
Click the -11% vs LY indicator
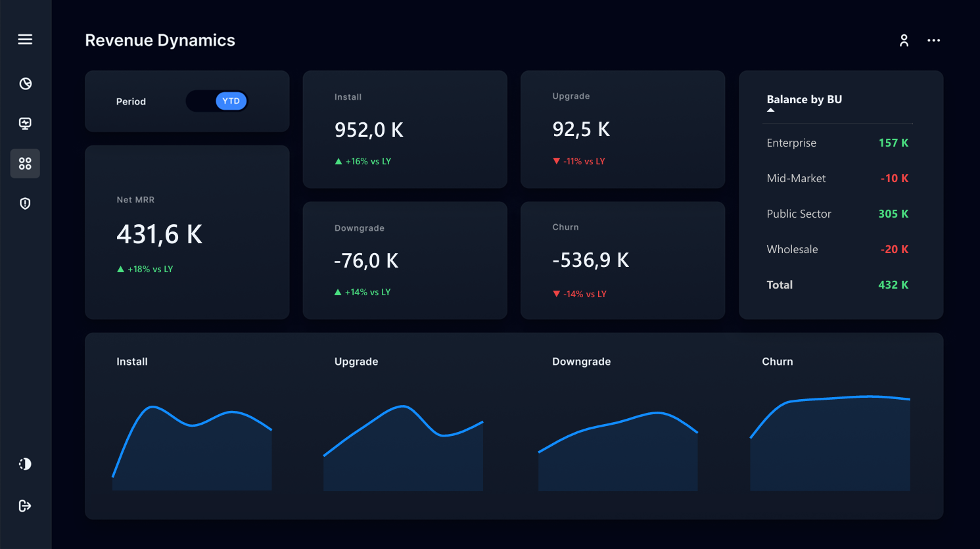tap(579, 161)
